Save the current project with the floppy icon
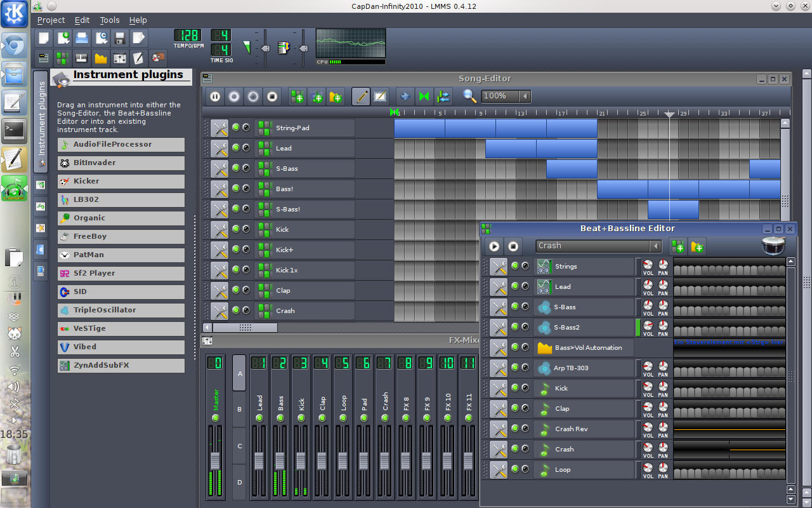Screen dimensions: 812x508 pos(120,38)
